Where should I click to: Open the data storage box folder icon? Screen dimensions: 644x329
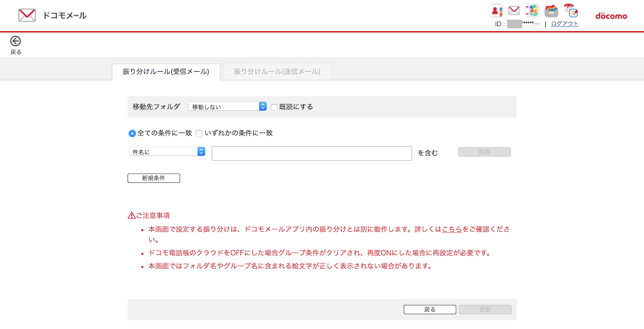(x=551, y=11)
